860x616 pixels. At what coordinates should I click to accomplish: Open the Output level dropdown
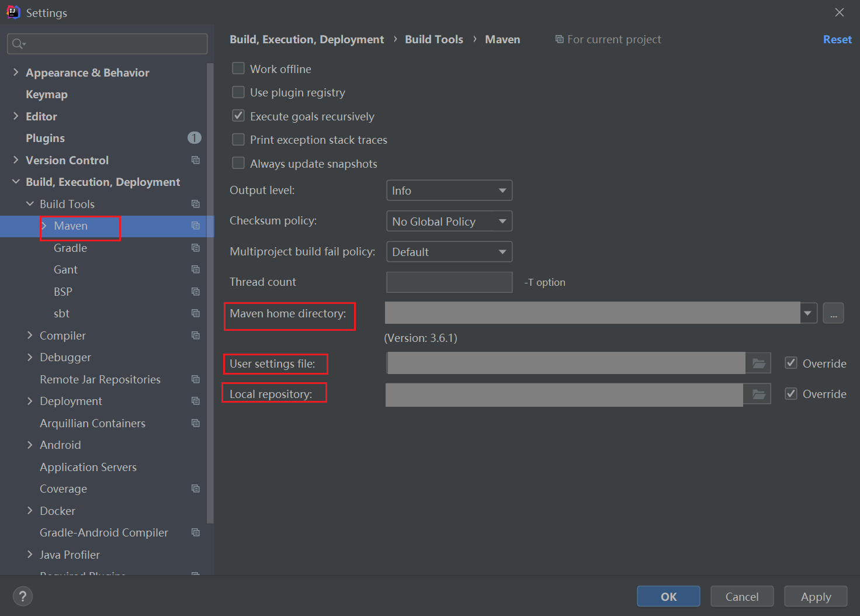click(x=449, y=191)
